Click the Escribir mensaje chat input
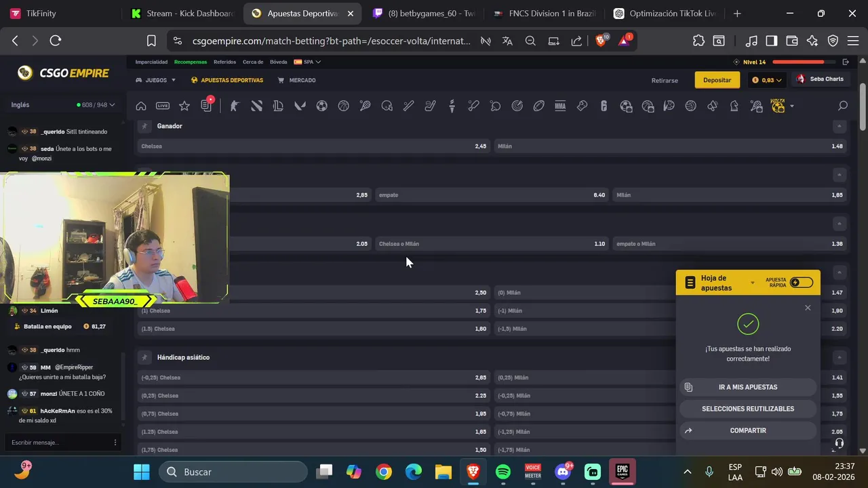The image size is (868, 488). click(x=58, y=443)
